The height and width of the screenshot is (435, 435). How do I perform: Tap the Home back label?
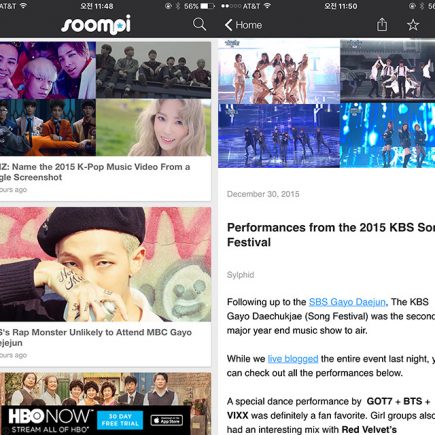click(x=249, y=25)
